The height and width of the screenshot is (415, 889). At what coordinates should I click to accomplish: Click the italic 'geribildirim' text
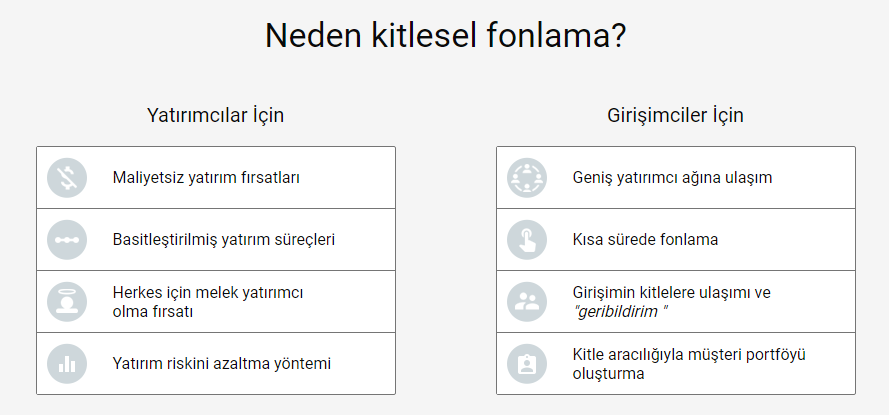pos(620,312)
